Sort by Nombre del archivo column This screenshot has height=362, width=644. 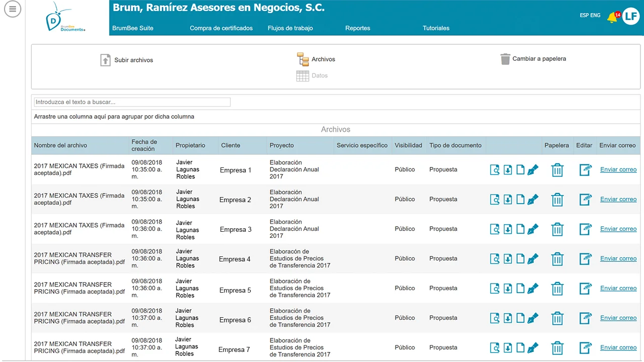click(80, 145)
